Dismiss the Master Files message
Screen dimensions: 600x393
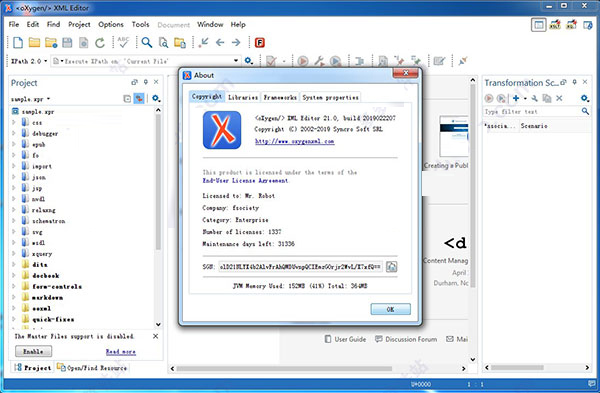[155, 336]
